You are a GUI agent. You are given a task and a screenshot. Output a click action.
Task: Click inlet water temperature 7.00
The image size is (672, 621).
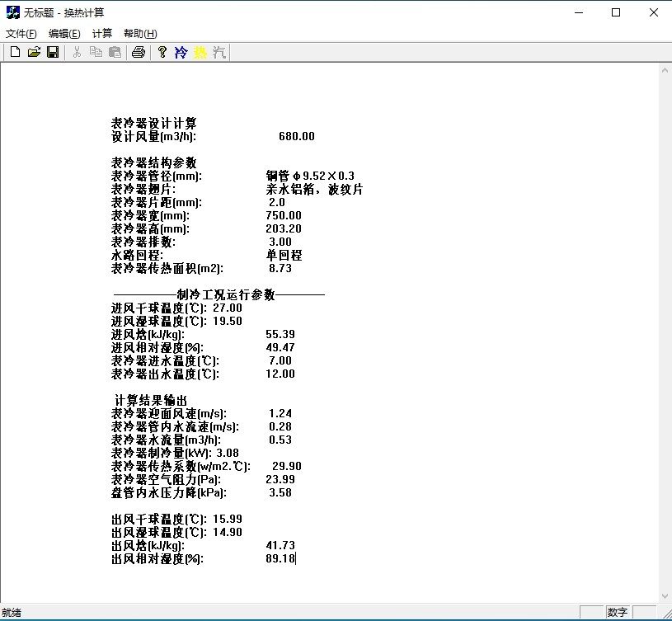[x=280, y=361]
